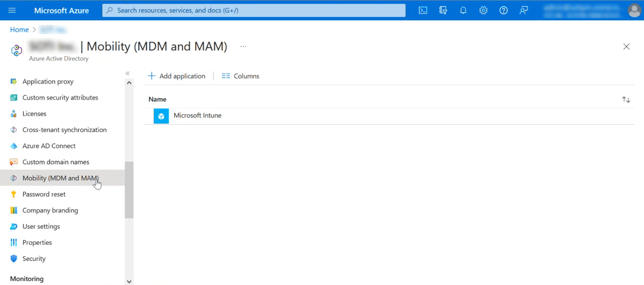Open Security from the sidebar
The image size is (644, 285).
click(34, 258)
